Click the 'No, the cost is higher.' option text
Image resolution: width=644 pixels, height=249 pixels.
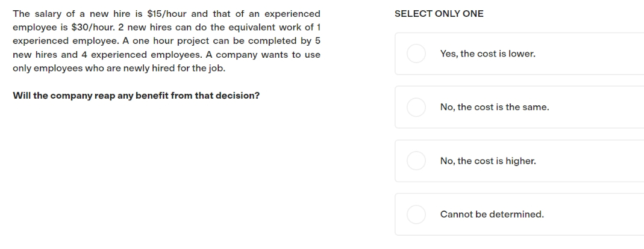[488, 161]
